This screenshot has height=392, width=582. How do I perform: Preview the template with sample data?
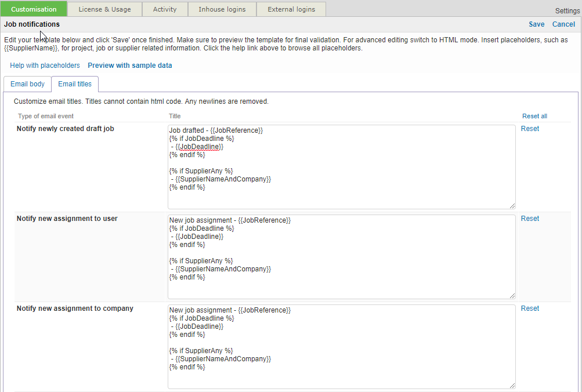tap(130, 66)
